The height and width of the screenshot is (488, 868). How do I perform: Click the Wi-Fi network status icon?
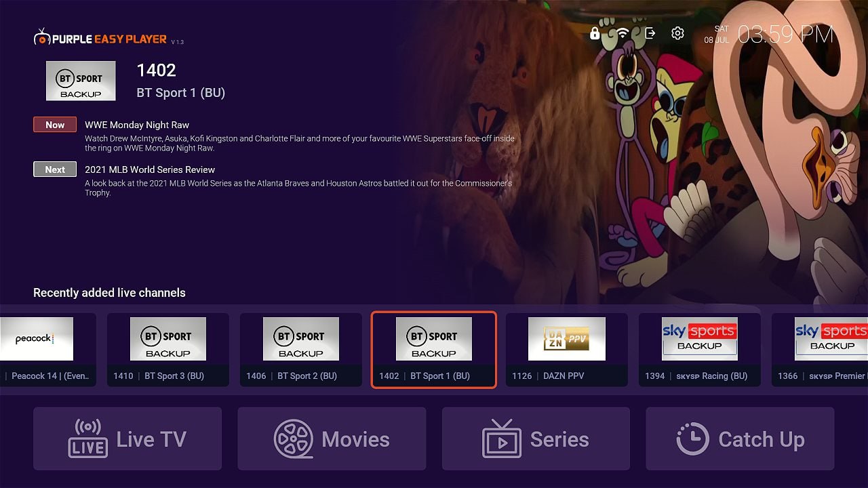pyautogui.click(x=623, y=33)
